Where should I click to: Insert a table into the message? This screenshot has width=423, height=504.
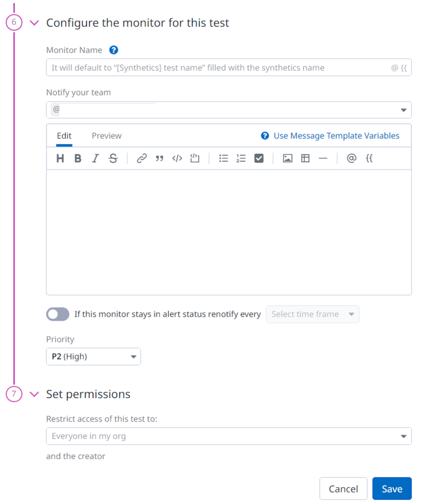305,158
